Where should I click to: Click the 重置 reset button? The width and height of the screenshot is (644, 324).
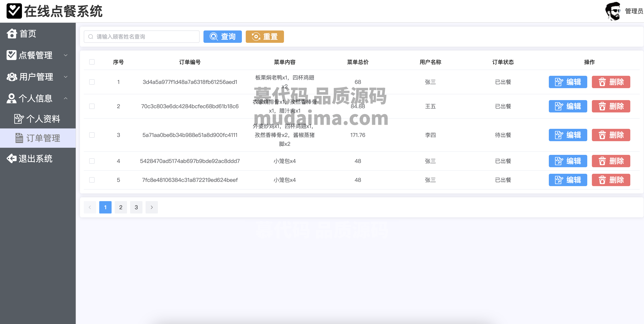(265, 36)
